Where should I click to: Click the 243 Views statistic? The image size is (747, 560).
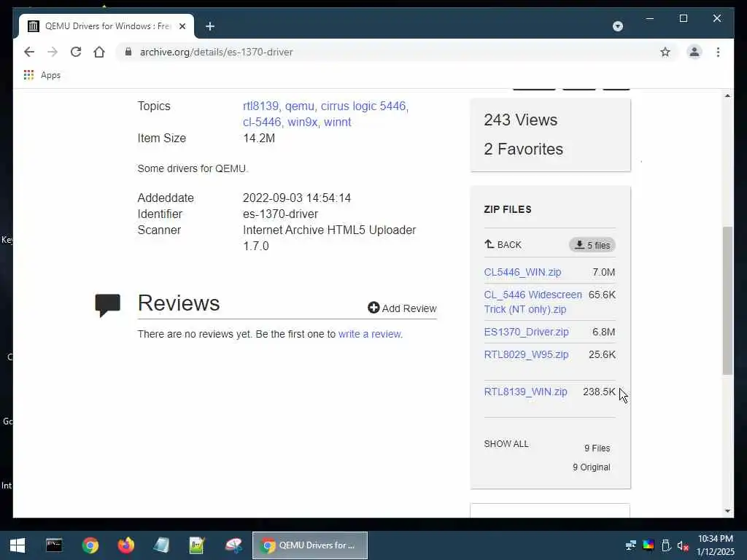click(520, 120)
